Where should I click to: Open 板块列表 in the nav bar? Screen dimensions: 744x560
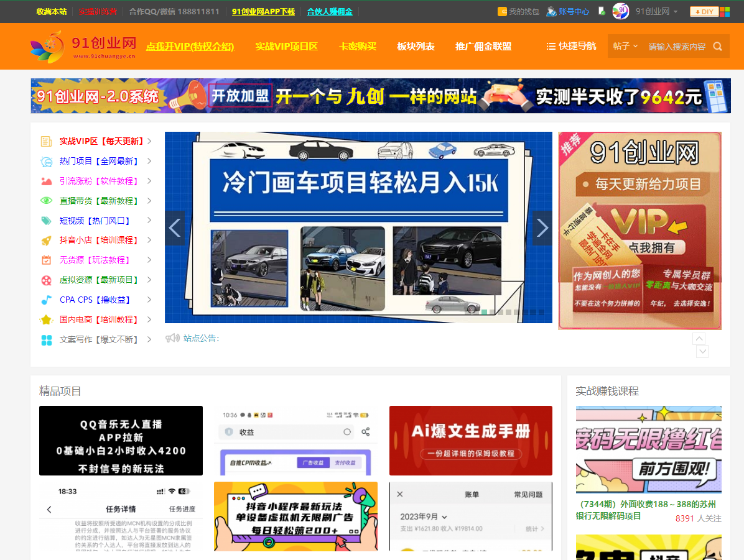[x=416, y=47]
